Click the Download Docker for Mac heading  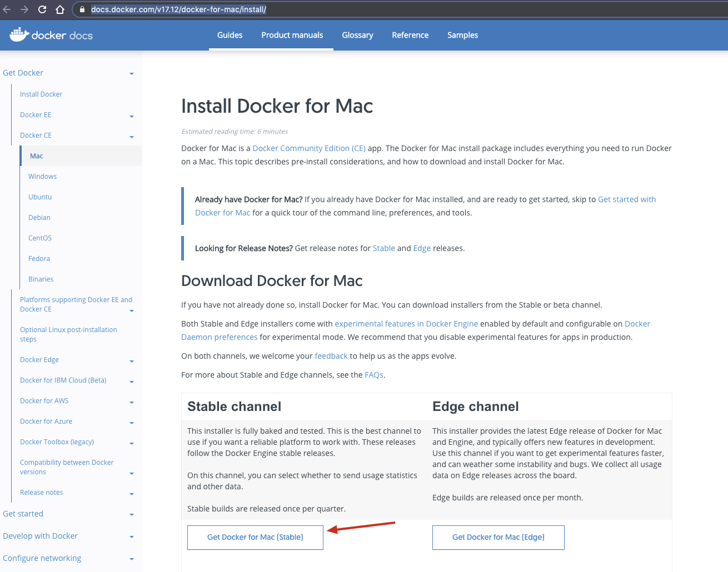pyautogui.click(x=272, y=281)
